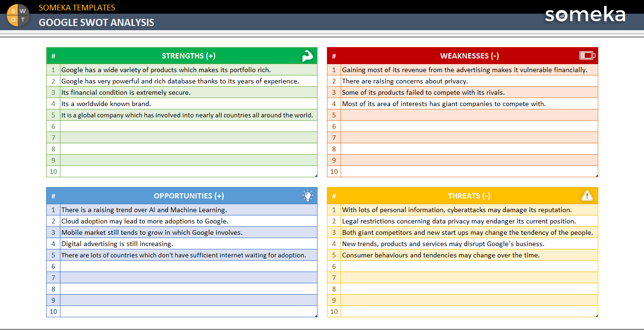Click the someka wordmark logo at top right

coord(585,15)
